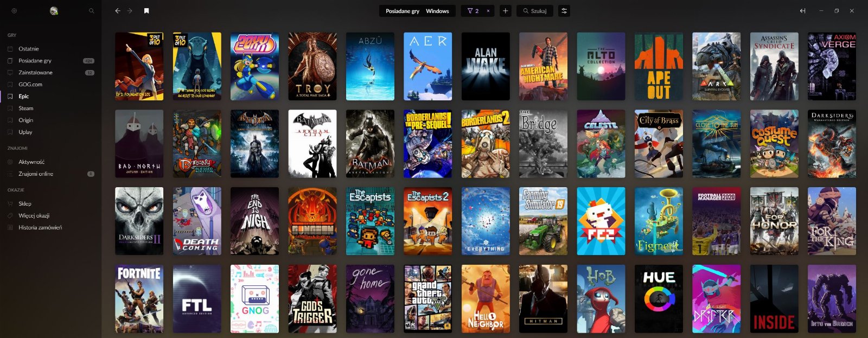This screenshot has height=338, width=868.
Task: Open the Celeste game cover
Action: [601, 144]
